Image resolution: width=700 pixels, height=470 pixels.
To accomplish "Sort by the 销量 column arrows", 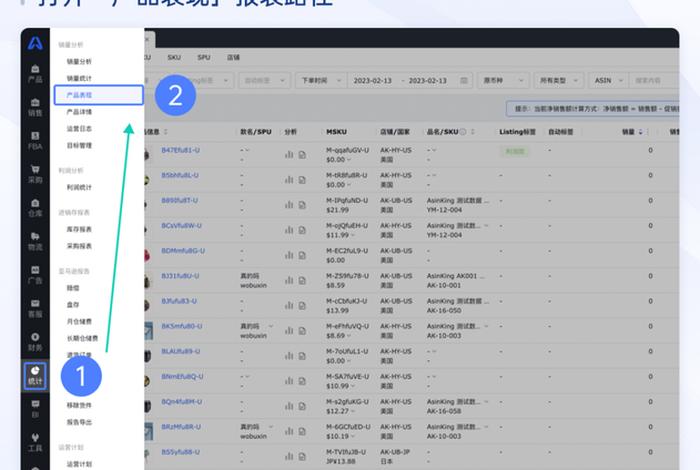I will (641, 132).
